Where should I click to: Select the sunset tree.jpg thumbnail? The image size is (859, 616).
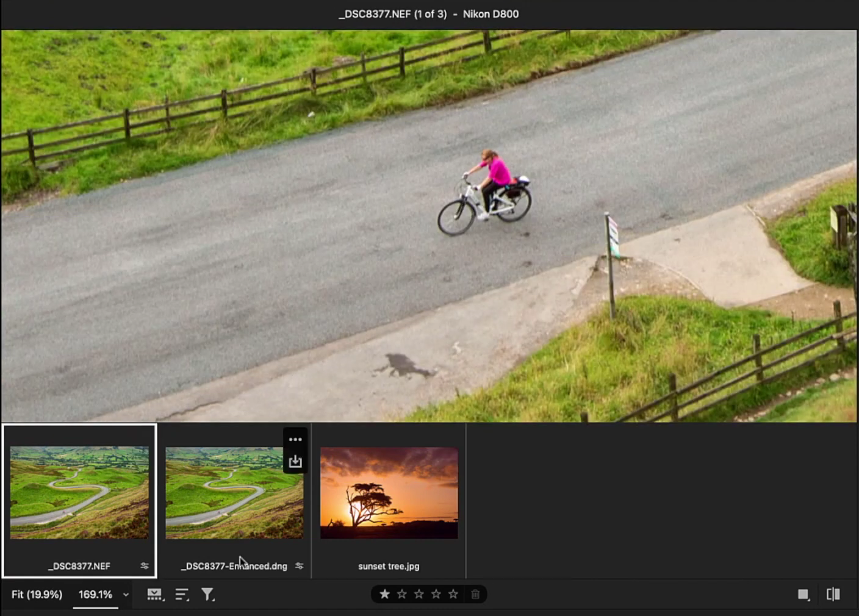[389, 493]
